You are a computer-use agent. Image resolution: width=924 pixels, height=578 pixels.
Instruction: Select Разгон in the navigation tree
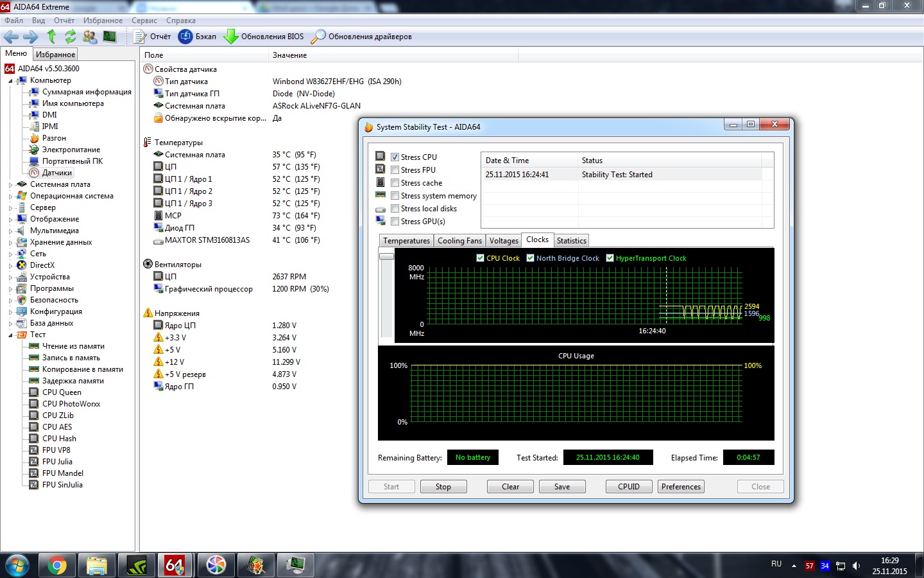click(54, 138)
